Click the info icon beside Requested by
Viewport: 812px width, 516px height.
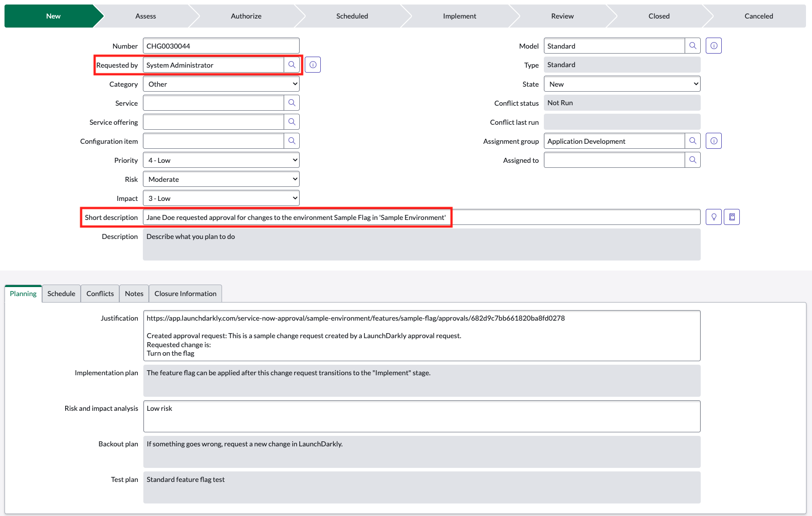click(313, 64)
